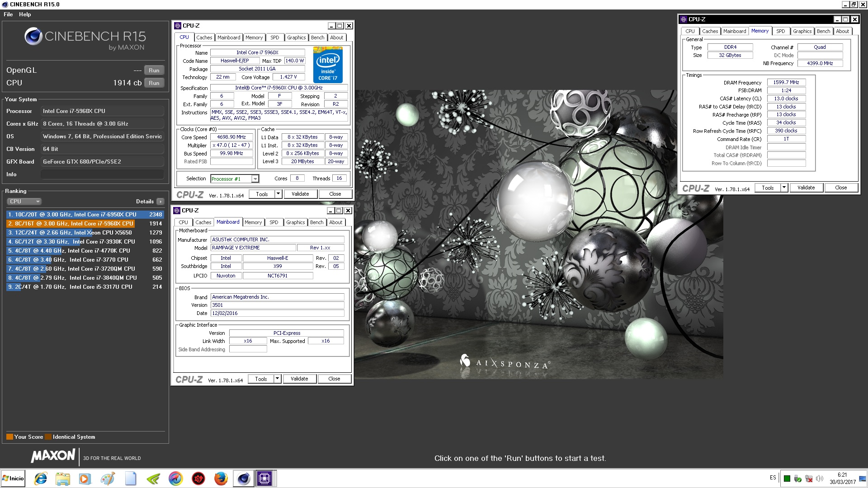Click the orange Your Score legend swatch

point(9,437)
